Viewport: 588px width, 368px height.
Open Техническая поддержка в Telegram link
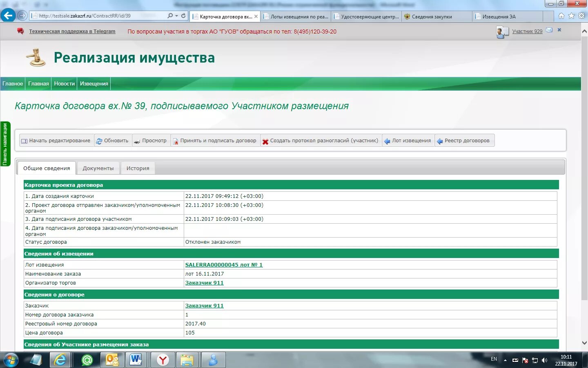point(72,31)
